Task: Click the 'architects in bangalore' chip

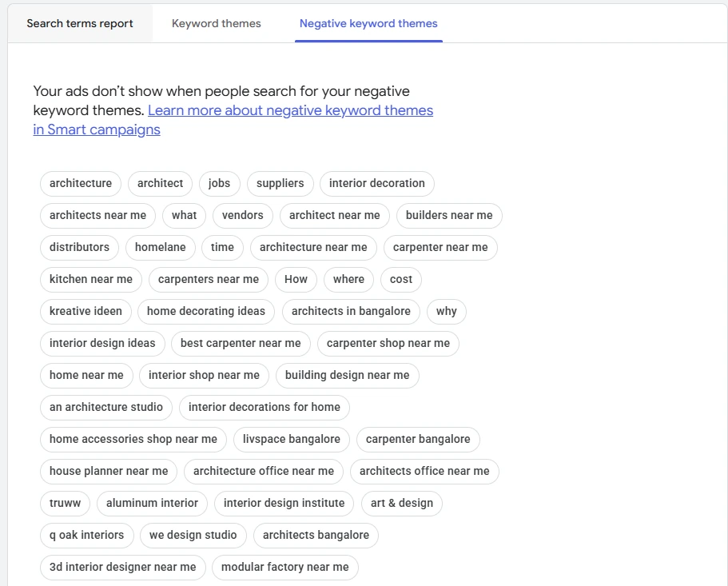Action: [x=351, y=312]
